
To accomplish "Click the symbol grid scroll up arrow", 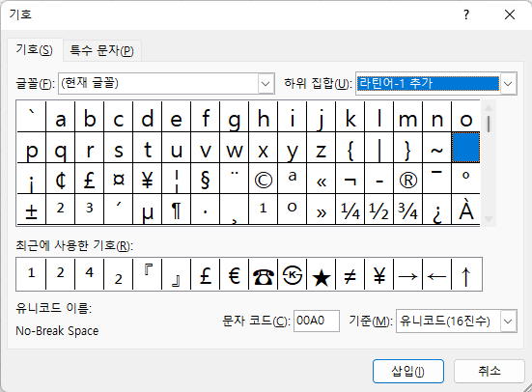I will 489,108.
